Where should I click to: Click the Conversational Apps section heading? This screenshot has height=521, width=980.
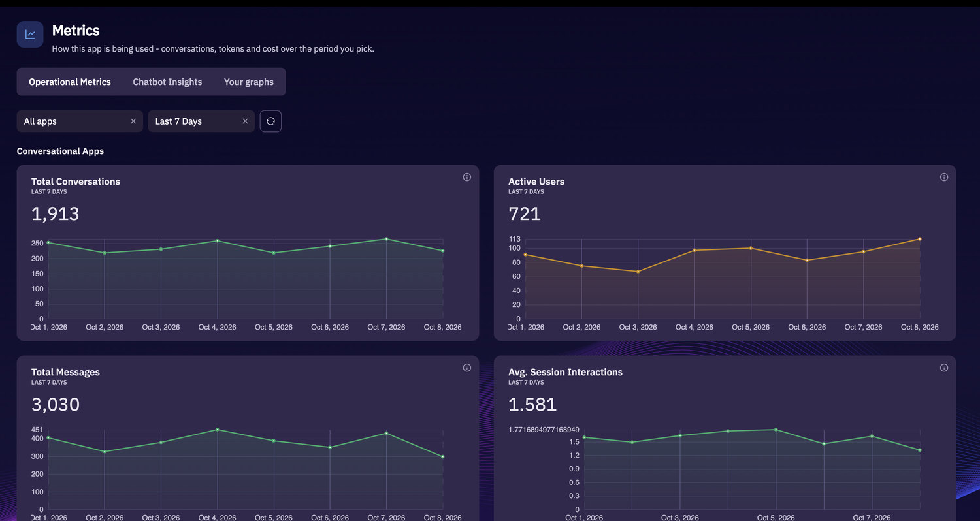point(60,151)
